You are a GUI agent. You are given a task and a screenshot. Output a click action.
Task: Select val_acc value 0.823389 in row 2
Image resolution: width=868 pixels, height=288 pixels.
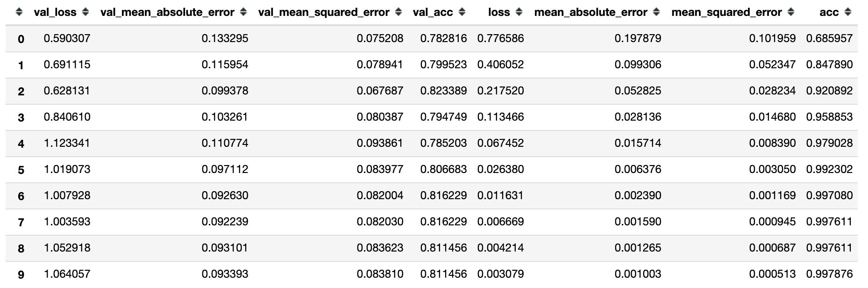pyautogui.click(x=443, y=91)
